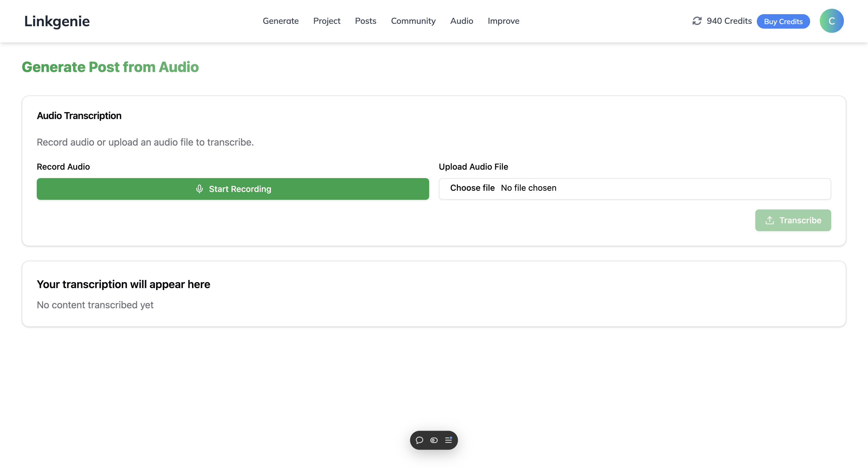
Task: Toggle the switch icon in floating toolbar
Action: point(434,440)
